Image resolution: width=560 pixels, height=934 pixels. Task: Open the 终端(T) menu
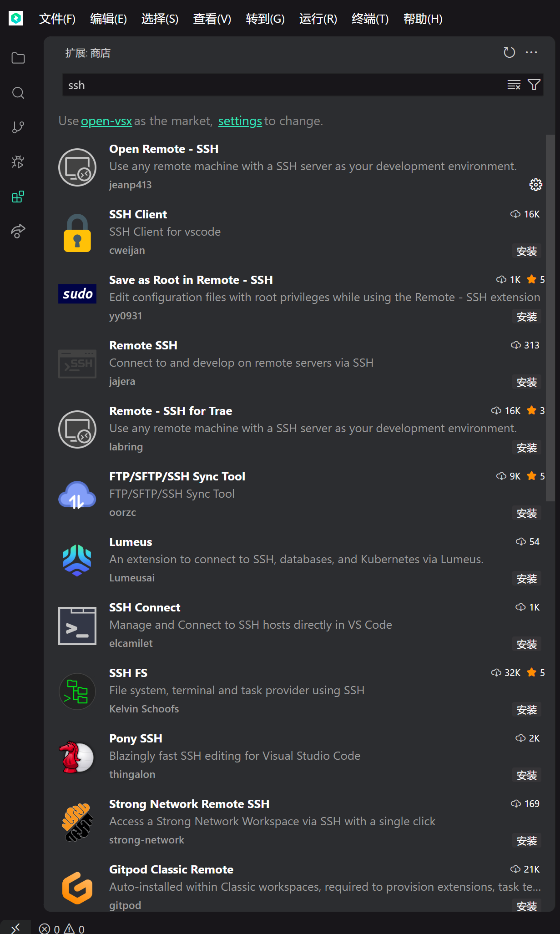pos(370,19)
